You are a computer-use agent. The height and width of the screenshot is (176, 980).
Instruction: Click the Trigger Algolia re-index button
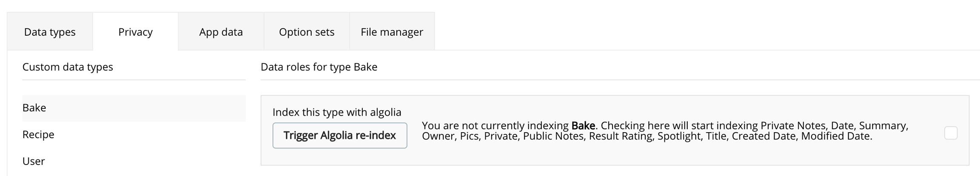pyautogui.click(x=339, y=136)
